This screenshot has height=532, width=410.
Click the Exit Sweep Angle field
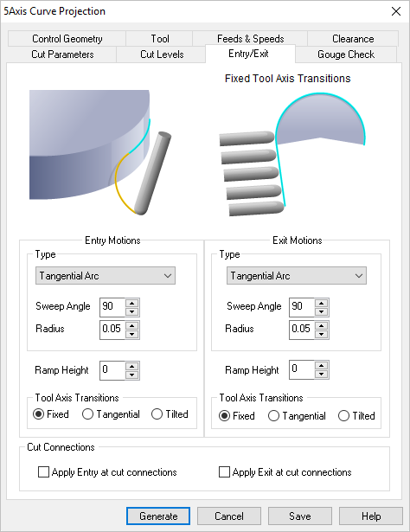pos(302,307)
